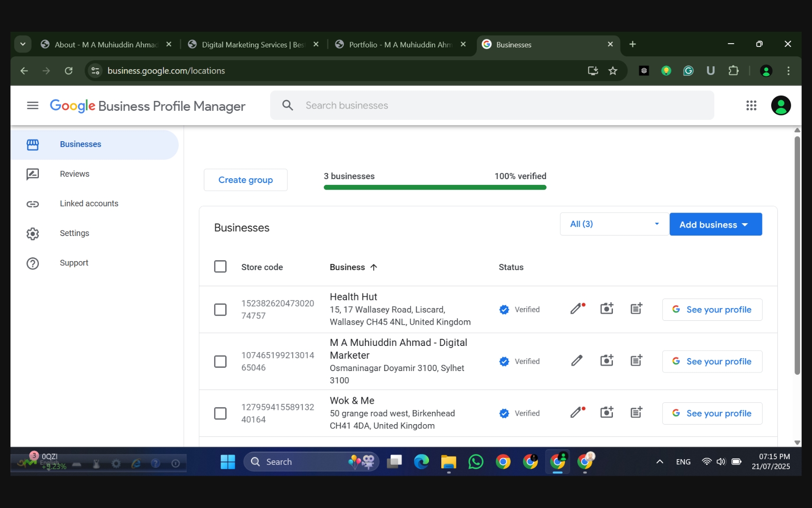
Task: Click the Wok & Me business name
Action: click(x=352, y=400)
